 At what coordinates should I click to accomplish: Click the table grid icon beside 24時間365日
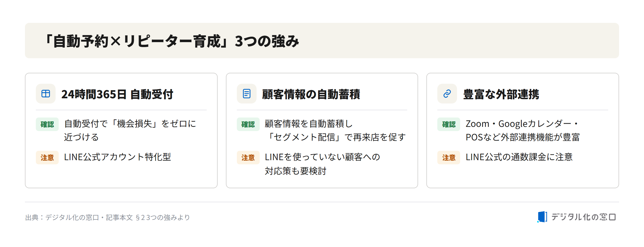pos(46,94)
